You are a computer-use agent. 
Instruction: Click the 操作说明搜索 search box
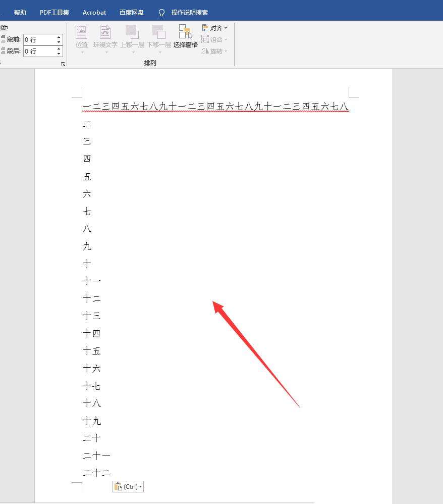[x=190, y=12]
